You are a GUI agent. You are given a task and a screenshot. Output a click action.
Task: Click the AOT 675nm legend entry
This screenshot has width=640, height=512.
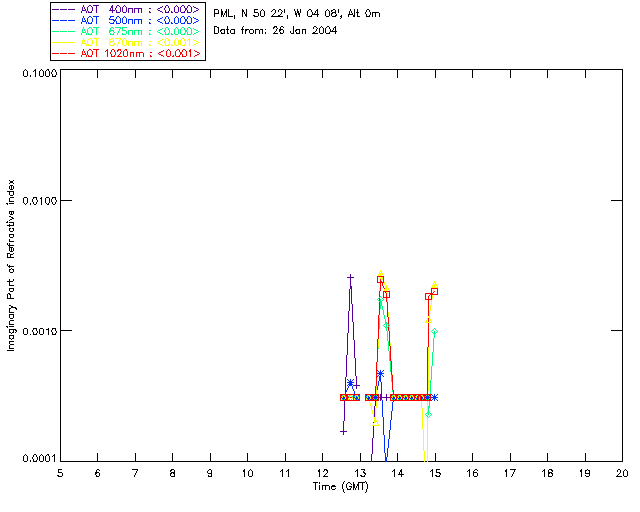127,31
